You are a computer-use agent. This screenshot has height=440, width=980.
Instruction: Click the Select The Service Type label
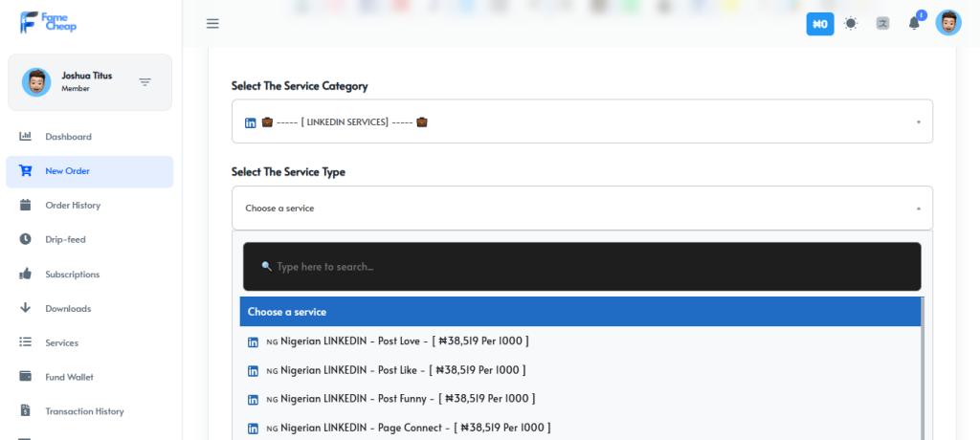tap(288, 171)
